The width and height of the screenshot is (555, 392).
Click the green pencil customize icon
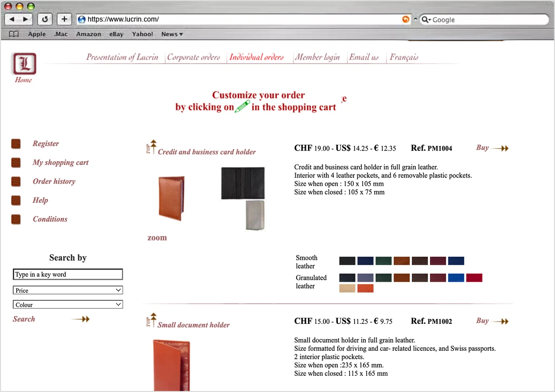243,106
